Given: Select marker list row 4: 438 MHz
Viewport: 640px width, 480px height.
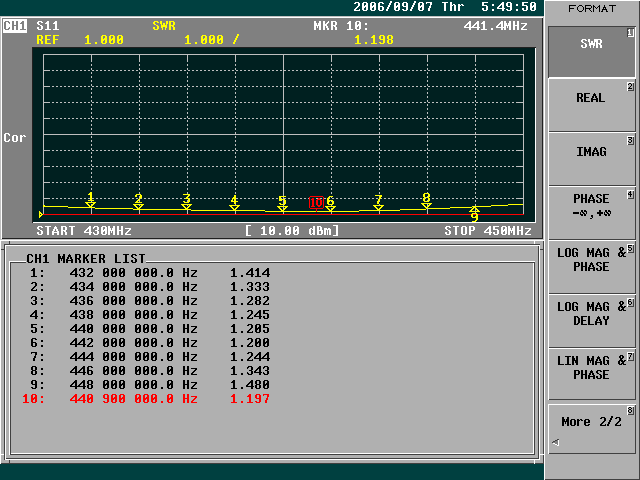Looking at the screenshot, I should pyautogui.click(x=150, y=315).
